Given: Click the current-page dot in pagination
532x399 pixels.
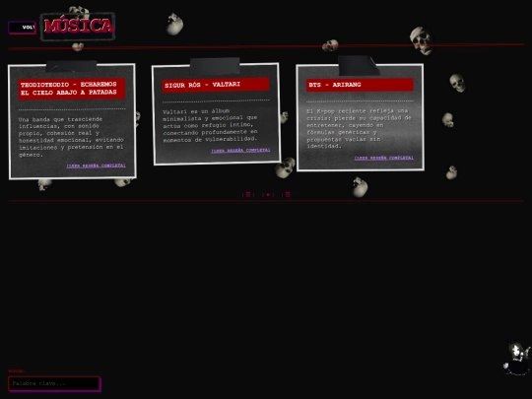Looking at the screenshot, I should (x=268, y=195).
